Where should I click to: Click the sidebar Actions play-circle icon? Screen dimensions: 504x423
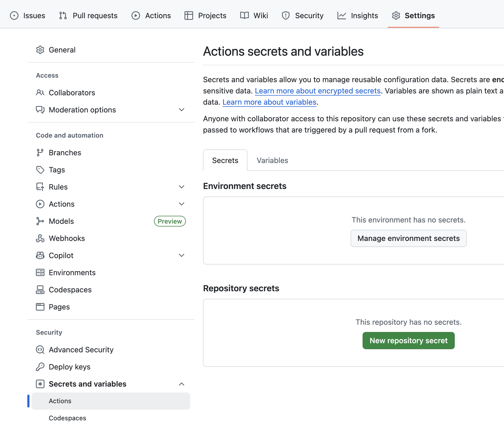tap(40, 204)
